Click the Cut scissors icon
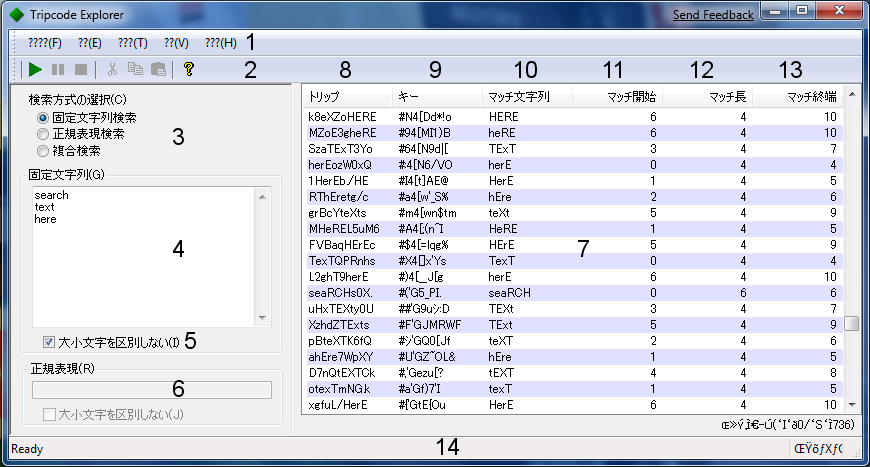This screenshot has height=467, width=870. pyautogui.click(x=112, y=70)
